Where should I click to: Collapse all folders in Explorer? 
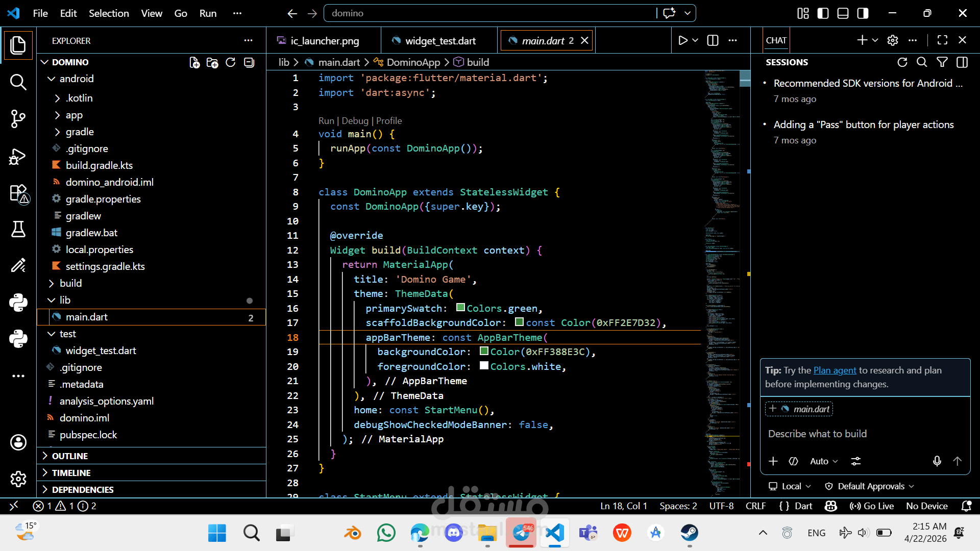pos(249,62)
